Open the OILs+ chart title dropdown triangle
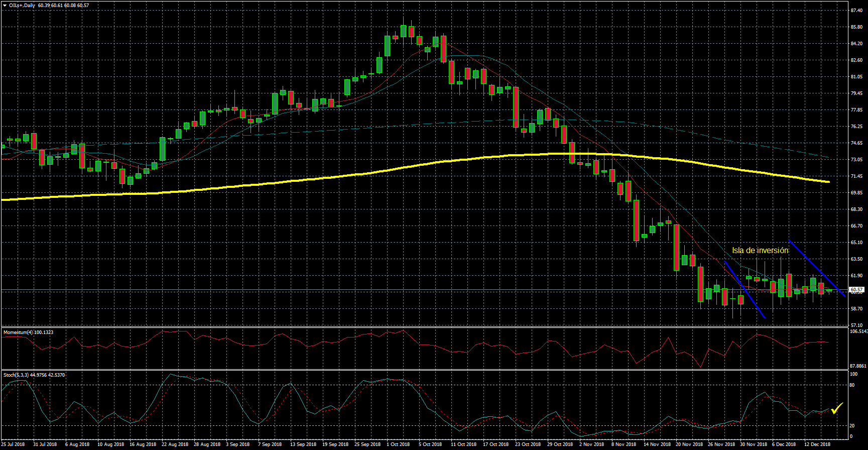 pos(5,6)
